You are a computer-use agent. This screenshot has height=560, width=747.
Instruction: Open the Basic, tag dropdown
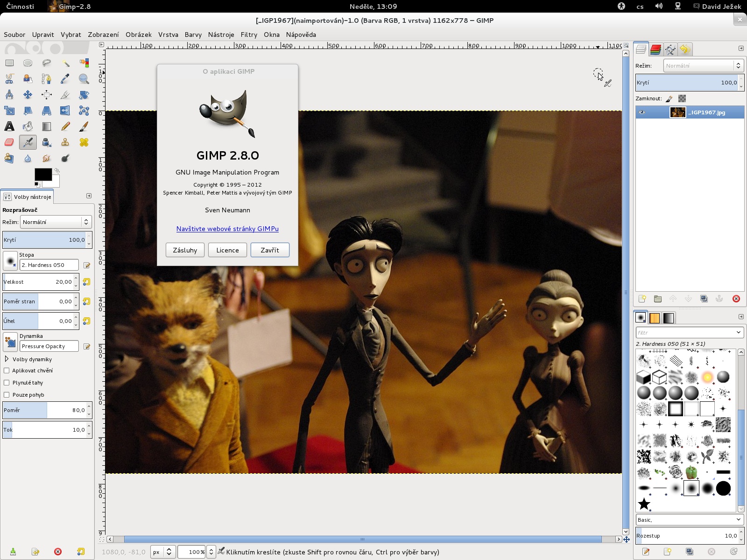pos(739,519)
